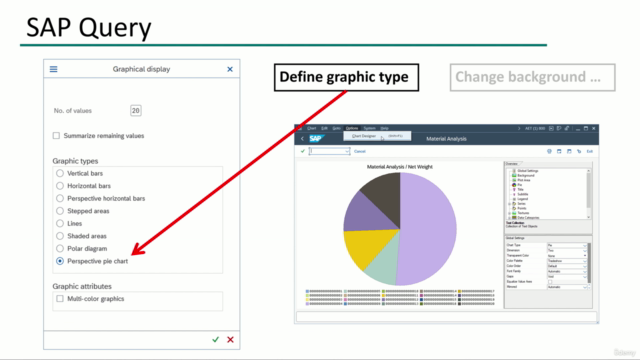Select Background node in Overview tree
The width and height of the screenshot is (640, 360).
(x=526, y=176)
